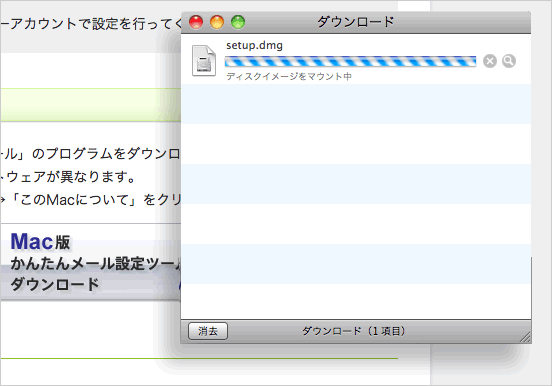The image size is (552, 386).
Task: Click the 消去 button in the Downloads window
Action: point(208,331)
